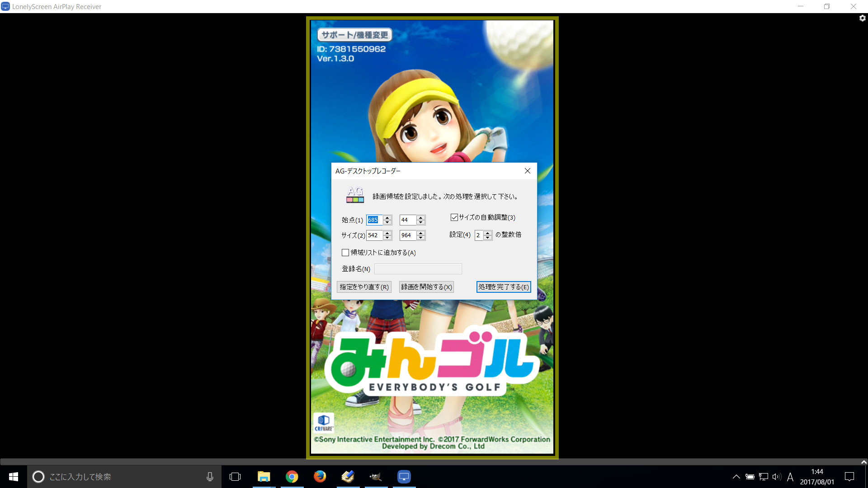
Task: Click the 設定(4) multiple field 2
Action: click(x=479, y=235)
